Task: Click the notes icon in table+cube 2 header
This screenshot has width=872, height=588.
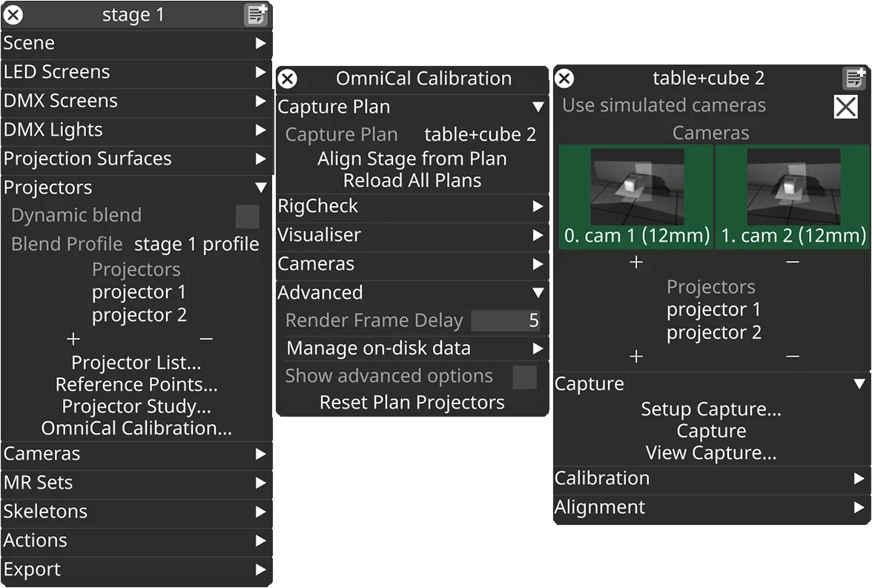Action: click(854, 78)
